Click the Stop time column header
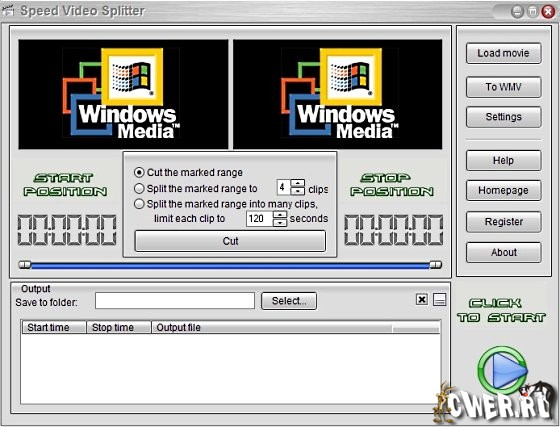560x427 pixels. 119,327
